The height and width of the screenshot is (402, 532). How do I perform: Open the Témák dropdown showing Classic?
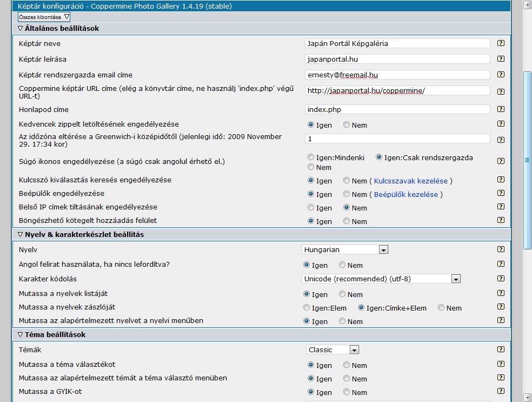pyautogui.click(x=332, y=350)
